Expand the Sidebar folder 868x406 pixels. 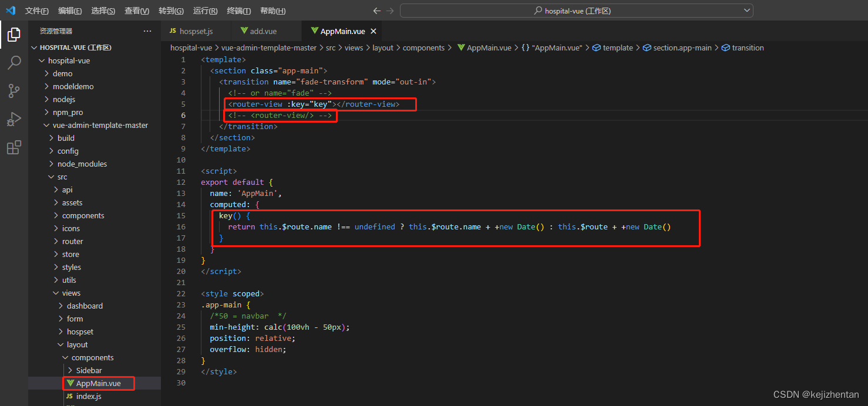(x=95, y=370)
